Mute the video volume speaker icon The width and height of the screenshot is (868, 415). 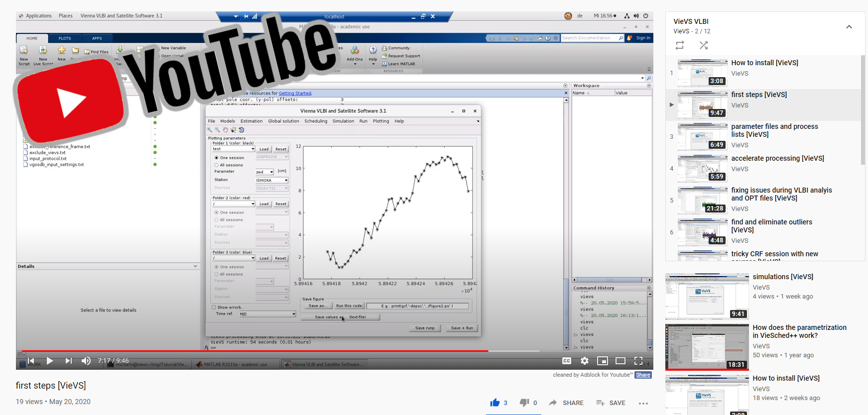(86, 361)
